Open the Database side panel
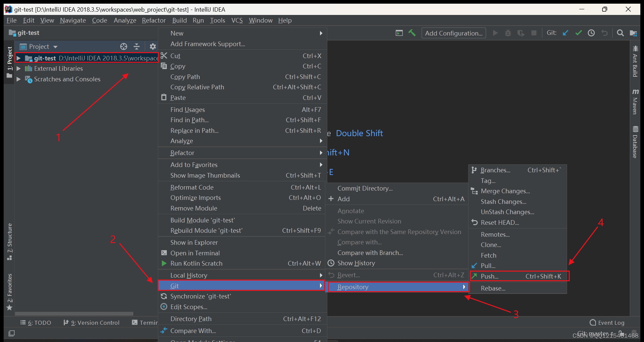644x342 pixels. [635, 142]
